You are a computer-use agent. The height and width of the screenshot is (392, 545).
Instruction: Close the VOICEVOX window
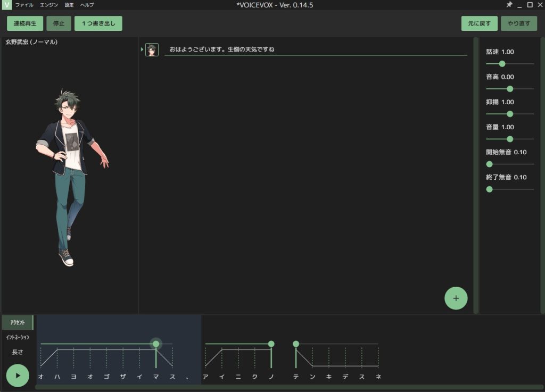tap(541, 4)
